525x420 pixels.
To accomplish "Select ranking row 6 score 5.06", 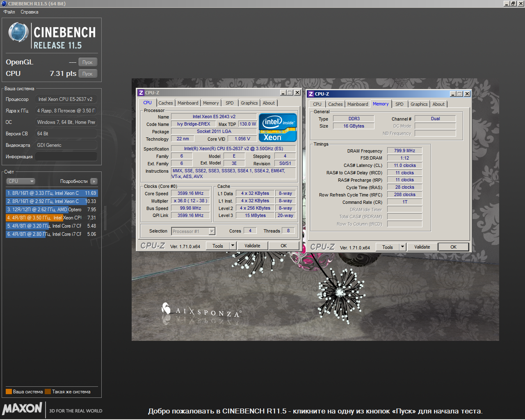I will tap(52, 234).
